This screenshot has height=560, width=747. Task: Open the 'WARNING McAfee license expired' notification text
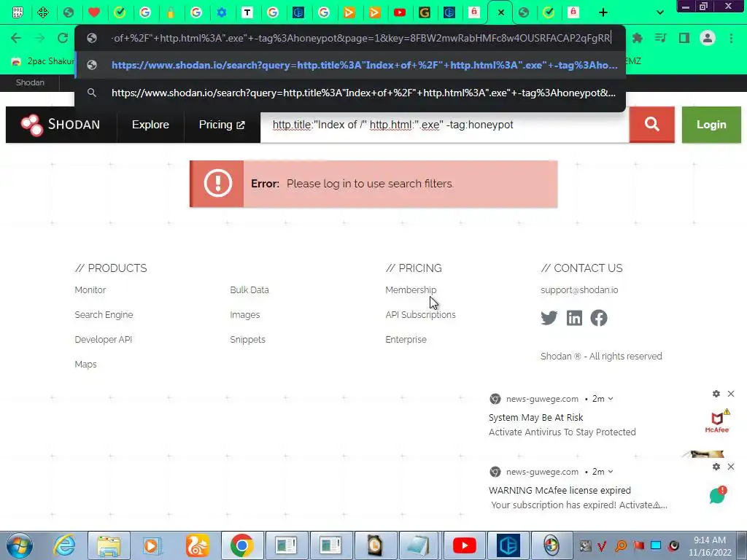560,491
